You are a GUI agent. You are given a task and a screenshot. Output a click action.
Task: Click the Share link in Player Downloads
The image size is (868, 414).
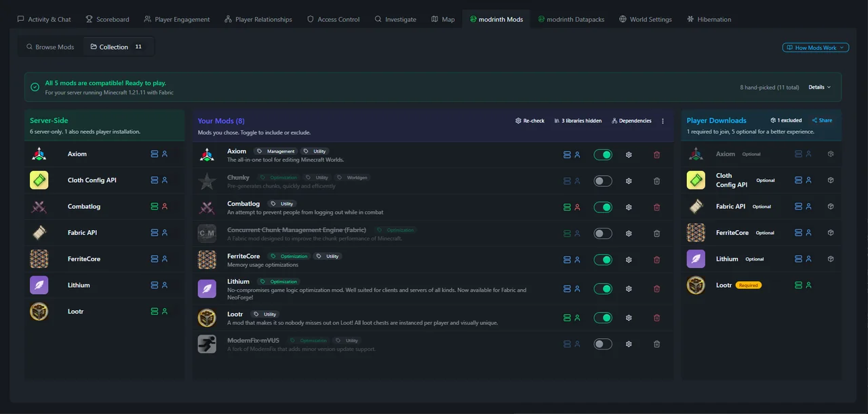tap(821, 119)
